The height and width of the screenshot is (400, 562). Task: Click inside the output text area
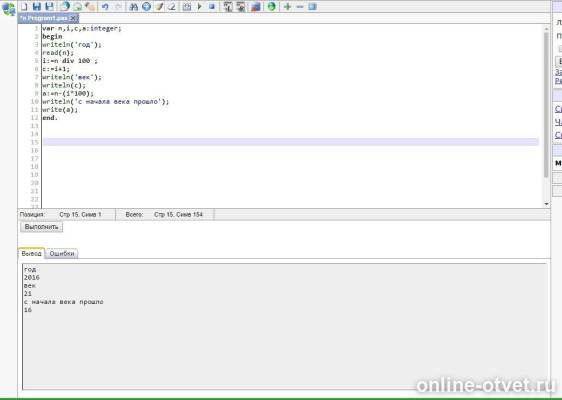(285, 326)
